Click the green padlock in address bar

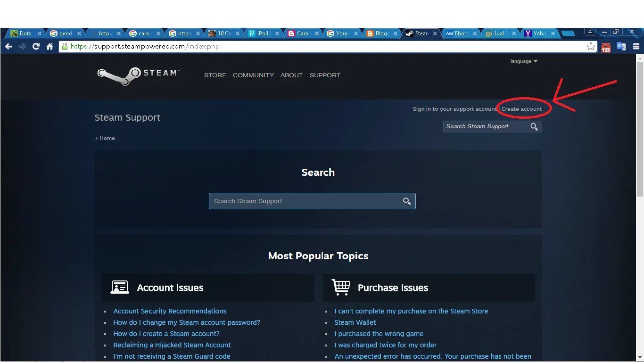[65, 46]
